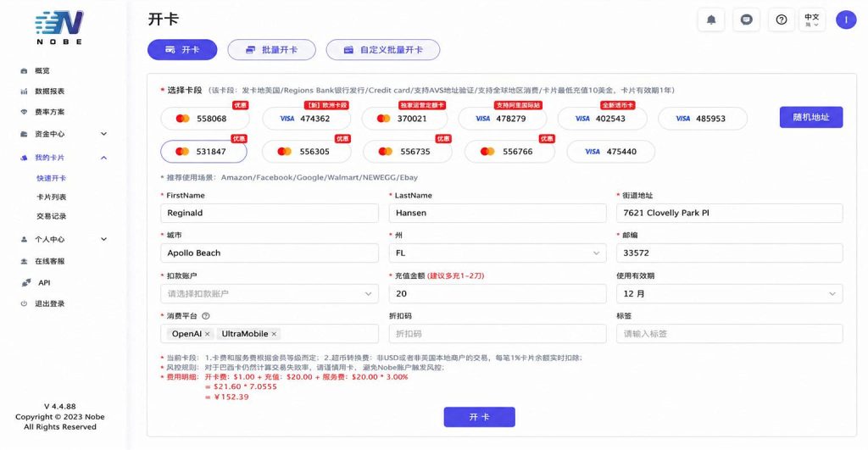The height and width of the screenshot is (450, 868).
Task: Select card segment 556766
Action: [509, 152]
